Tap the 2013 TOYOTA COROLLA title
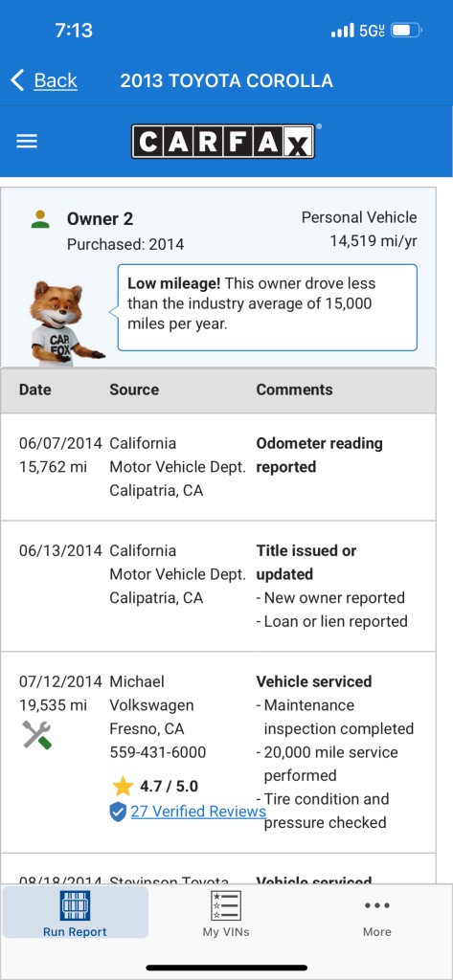 (x=226, y=80)
